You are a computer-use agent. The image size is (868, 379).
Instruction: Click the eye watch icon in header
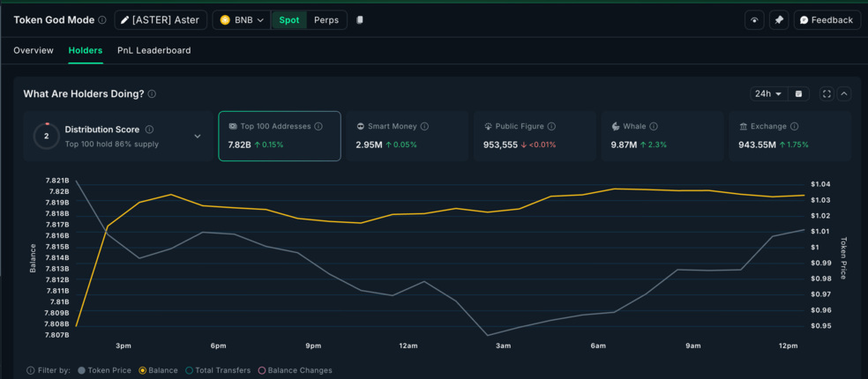click(754, 20)
